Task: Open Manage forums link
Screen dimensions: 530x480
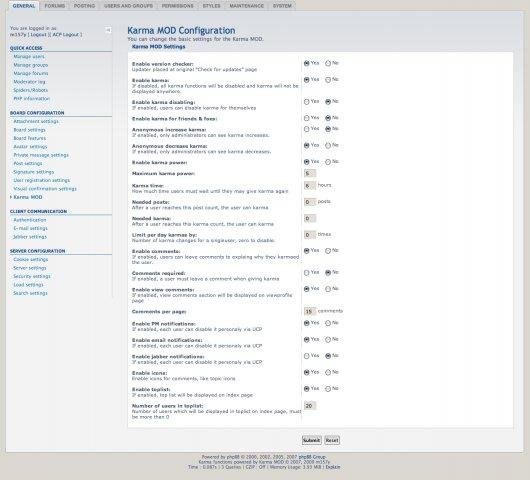Action: click(31, 73)
